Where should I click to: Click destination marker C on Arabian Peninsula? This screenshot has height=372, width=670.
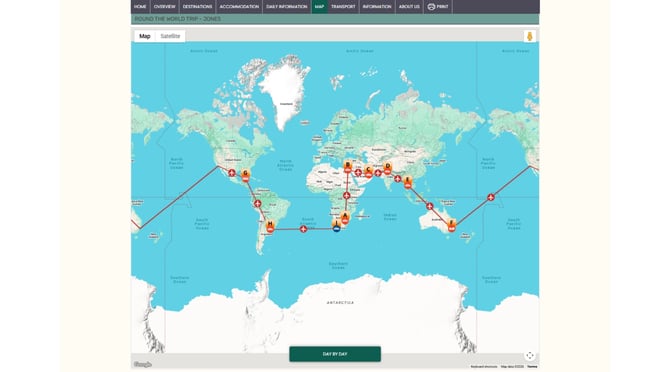pyautogui.click(x=368, y=172)
